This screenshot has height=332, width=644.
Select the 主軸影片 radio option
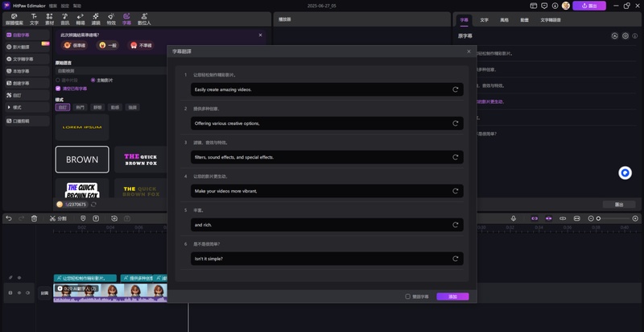(x=93, y=80)
